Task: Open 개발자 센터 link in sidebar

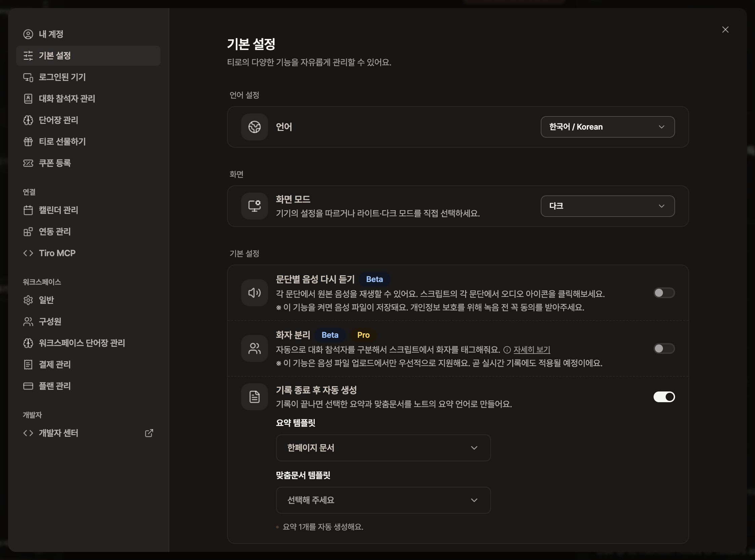Action: pyautogui.click(x=88, y=433)
